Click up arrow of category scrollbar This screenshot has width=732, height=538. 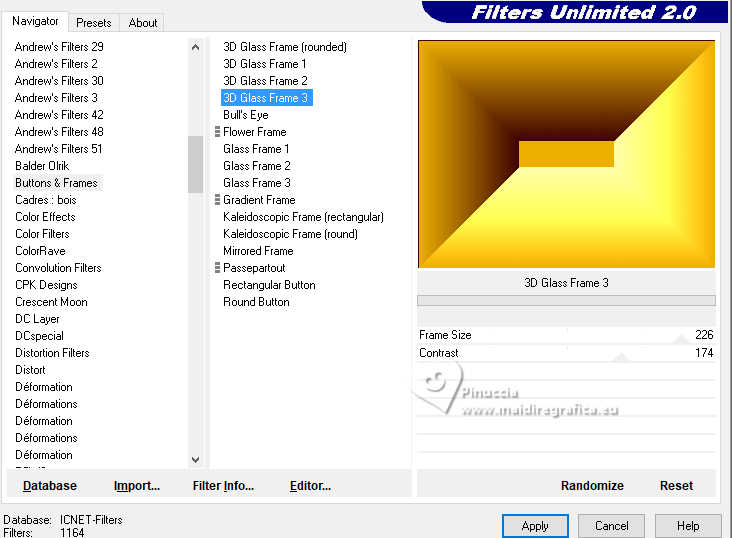click(196, 47)
